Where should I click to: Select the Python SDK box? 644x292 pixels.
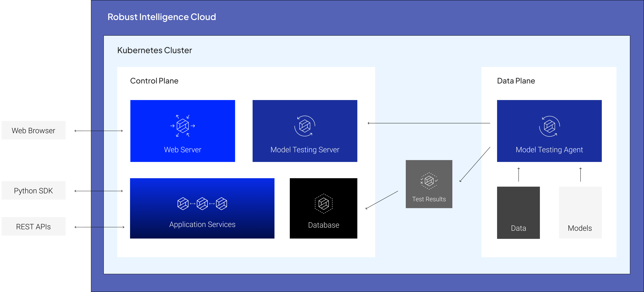33,191
